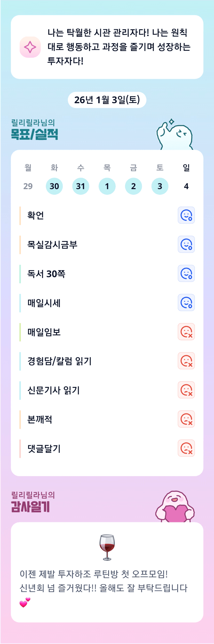Viewport: 214px width, 644px height.
Task: Toggle the 댓글달기 sad face icon
Action: (x=186, y=448)
